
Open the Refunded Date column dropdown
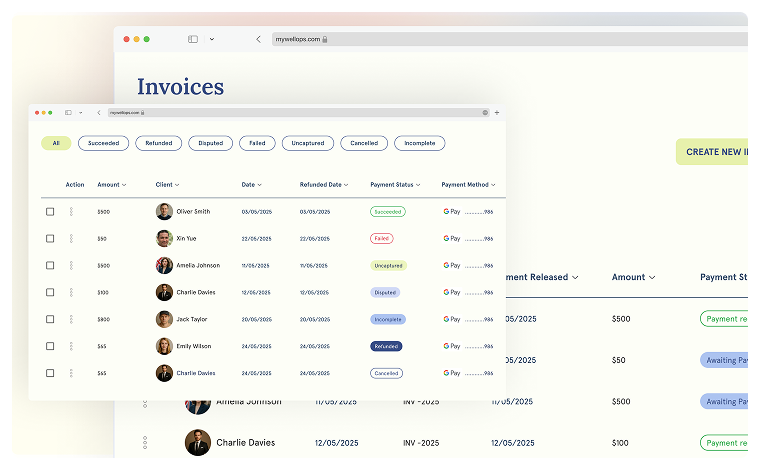coord(324,185)
